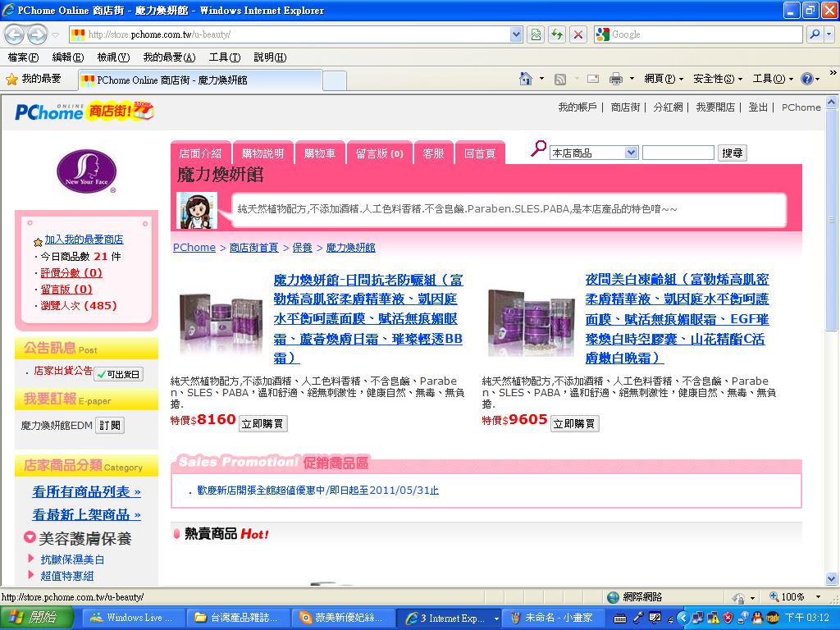840x630 pixels.
Task: Click the purple New Your Face shop logo
Action: tap(86, 171)
